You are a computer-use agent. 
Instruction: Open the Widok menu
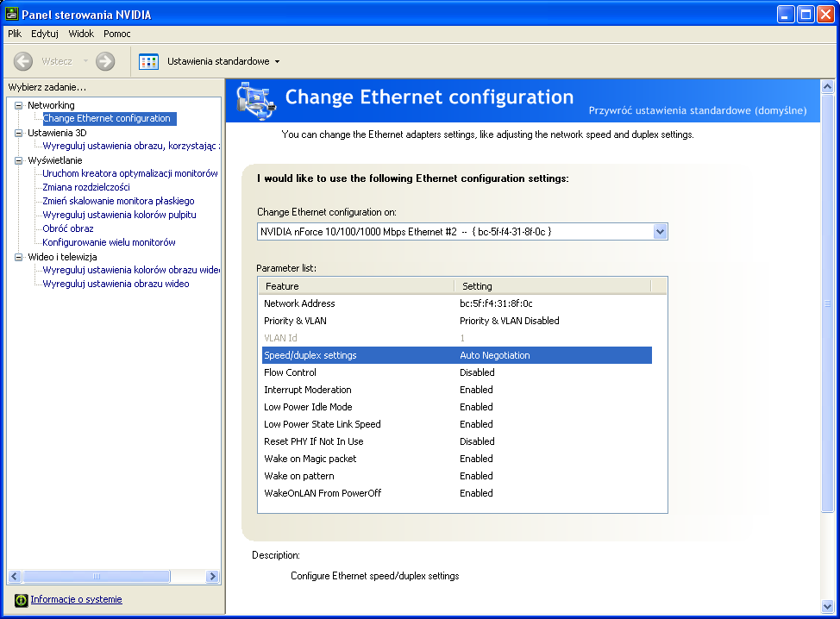coord(81,34)
